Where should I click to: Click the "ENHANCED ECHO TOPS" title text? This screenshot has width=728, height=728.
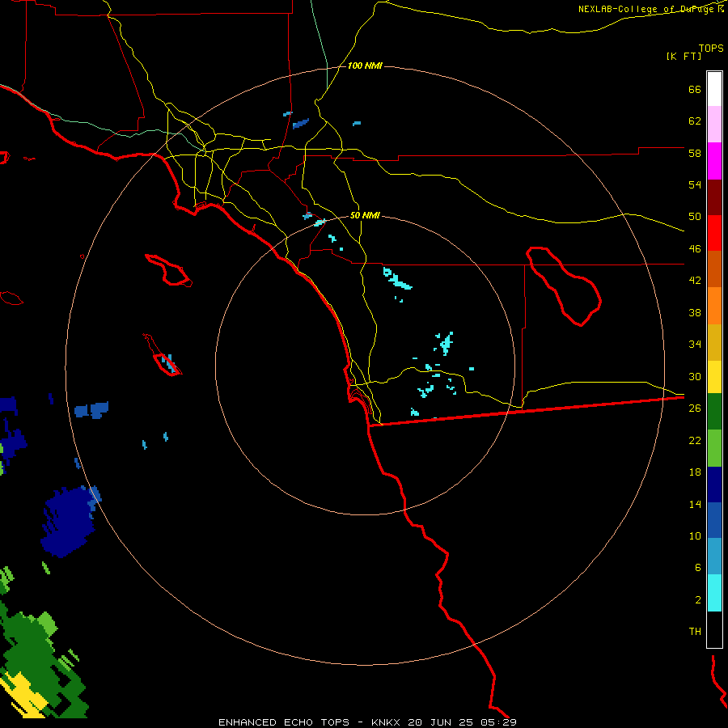[284, 722]
